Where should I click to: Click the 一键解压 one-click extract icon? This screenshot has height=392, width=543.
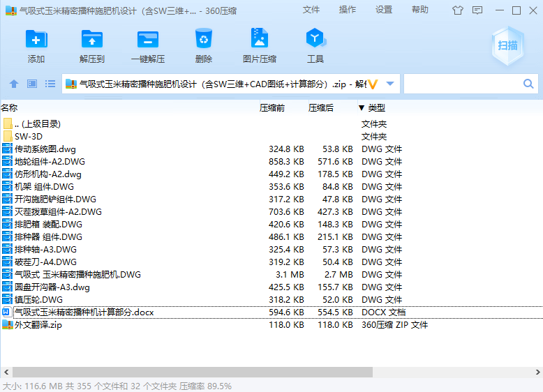(x=148, y=39)
